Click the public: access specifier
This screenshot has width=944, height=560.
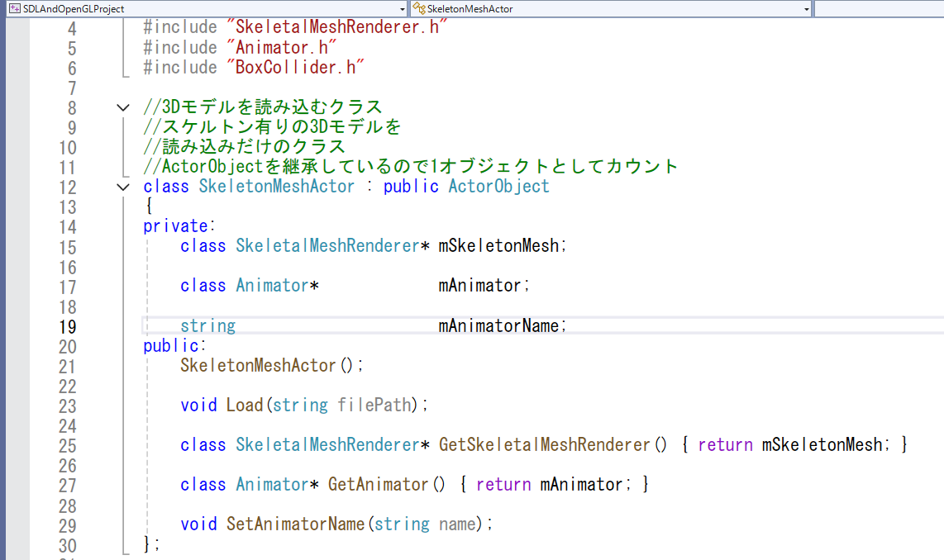174,345
